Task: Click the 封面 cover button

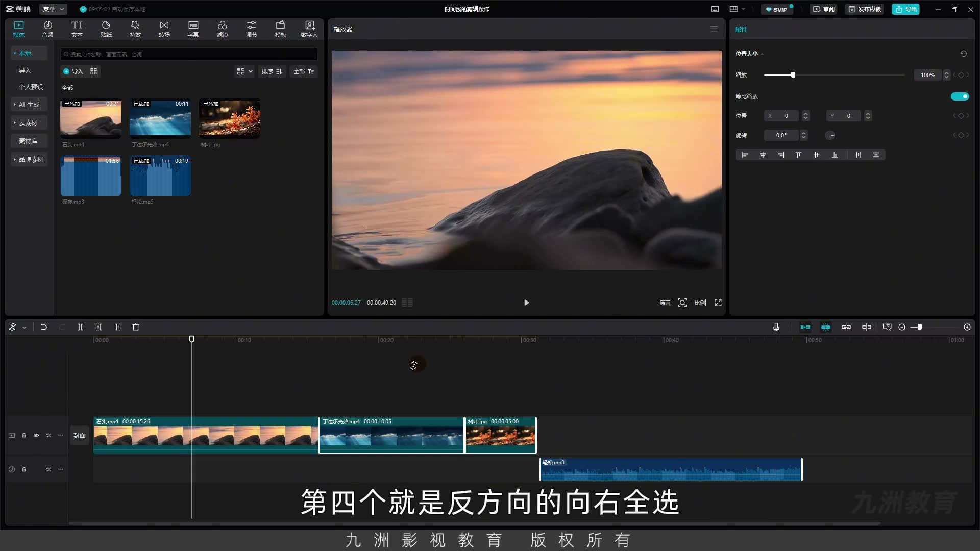Action: click(80, 435)
